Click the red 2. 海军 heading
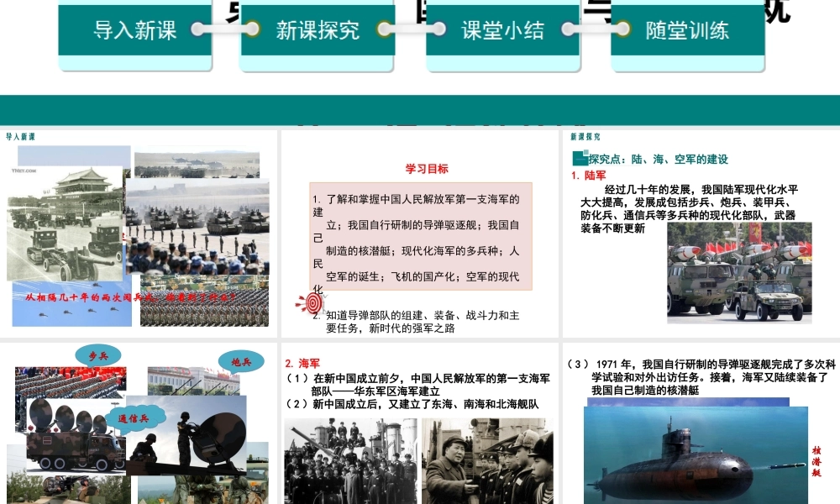The width and height of the screenshot is (840, 504). 303,364
